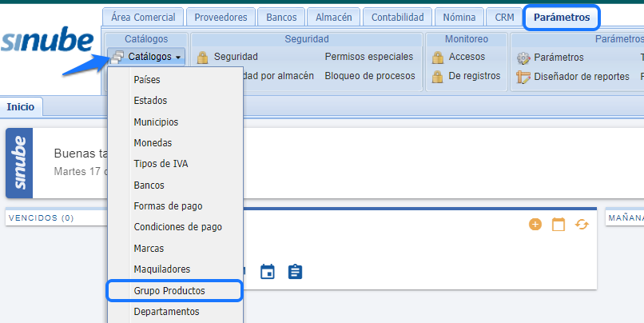Click the Sinube logo at top left
The width and height of the screenshot is (644, 323).
coord(48,41)
